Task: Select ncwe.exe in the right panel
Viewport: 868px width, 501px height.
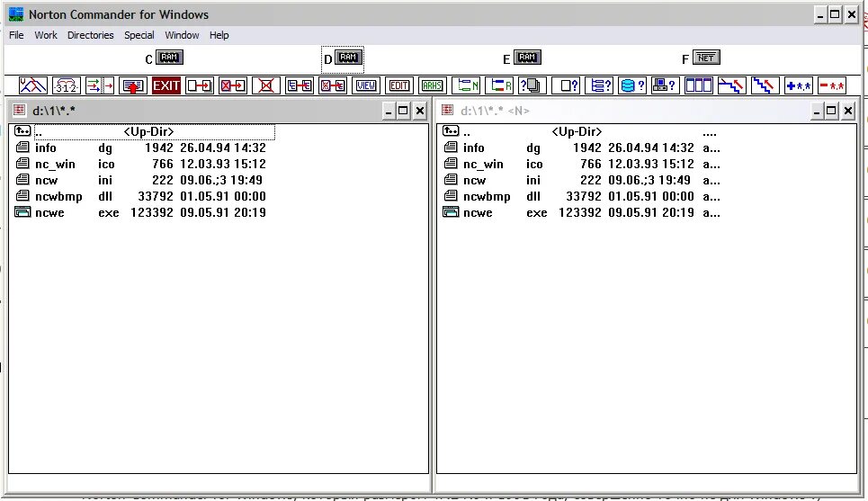Action: point(581,212)
